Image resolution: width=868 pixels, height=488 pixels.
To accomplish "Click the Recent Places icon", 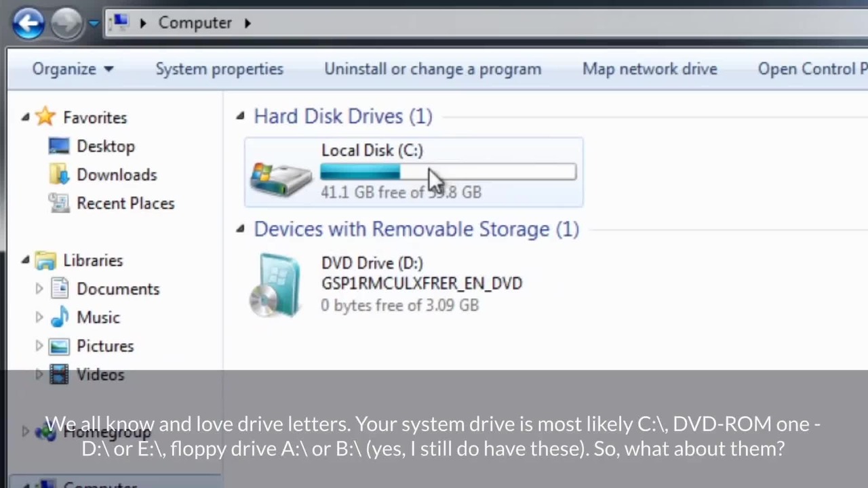I will (59, 203).
